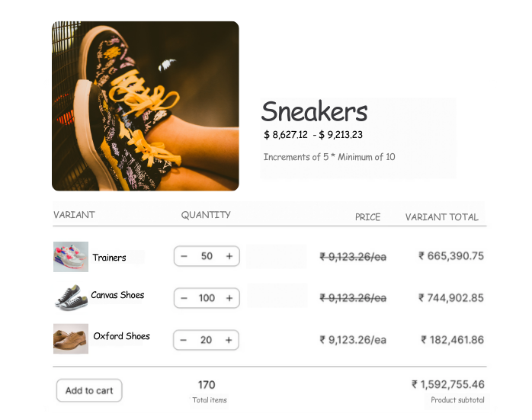Click the Sneakers product title

tap(314, 112)
